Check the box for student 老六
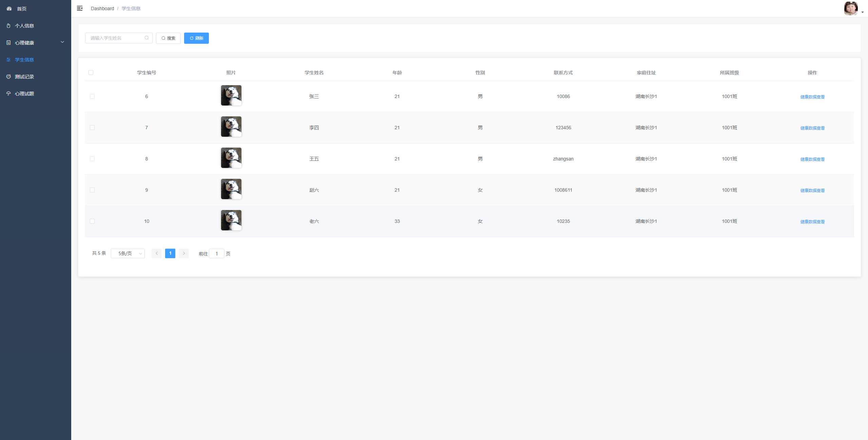Viewport: 868px width, 440px height. 92,221
